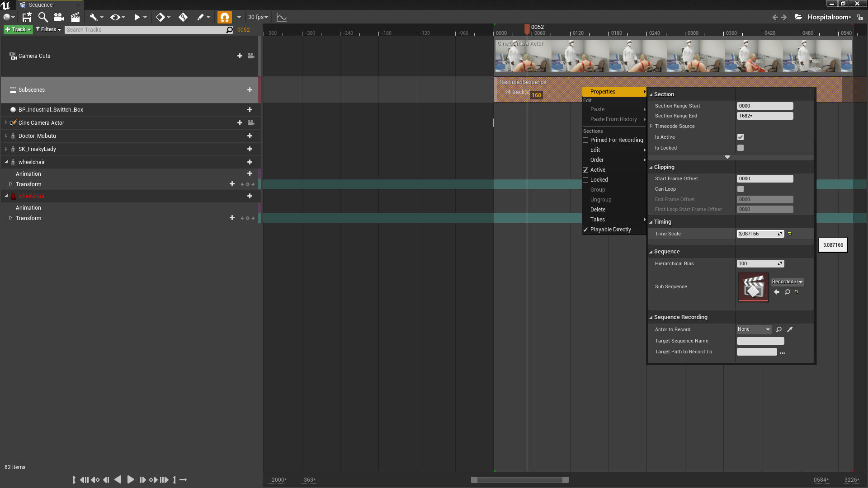Open the curve editor icon
Image resolution: width=868 pixels, height=488 pixels.
point(282,17)
